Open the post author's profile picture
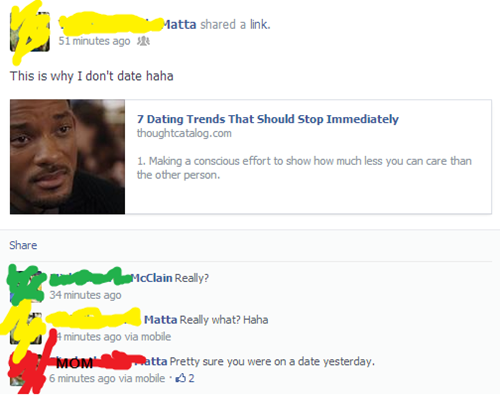This screenshot has width=500, height=405. (x=30, y=32)
